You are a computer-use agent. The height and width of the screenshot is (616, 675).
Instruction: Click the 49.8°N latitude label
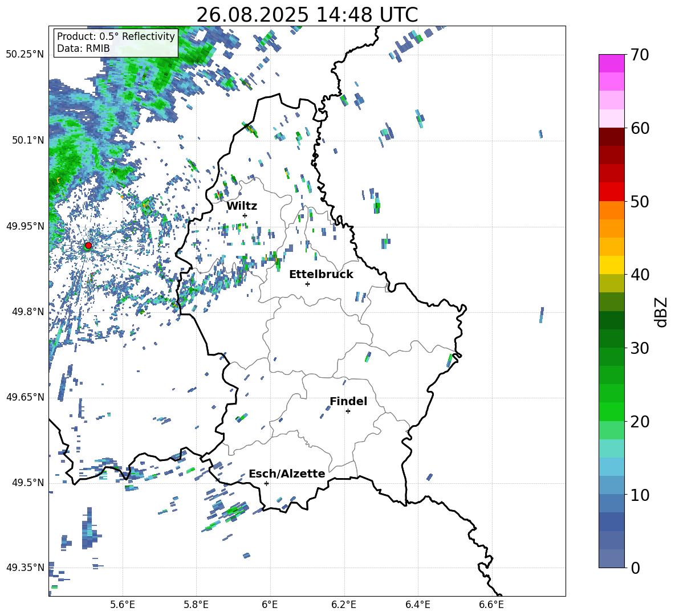tap(28, 312)
